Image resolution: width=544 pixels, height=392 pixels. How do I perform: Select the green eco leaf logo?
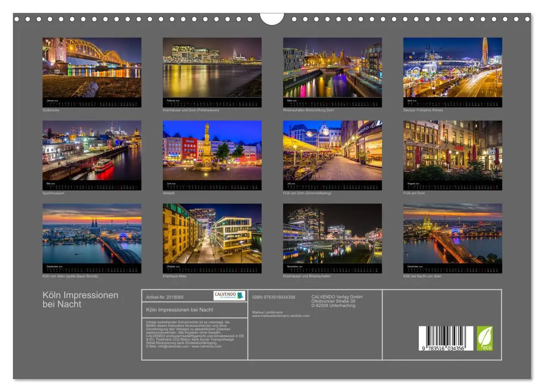tap(486, 337)
